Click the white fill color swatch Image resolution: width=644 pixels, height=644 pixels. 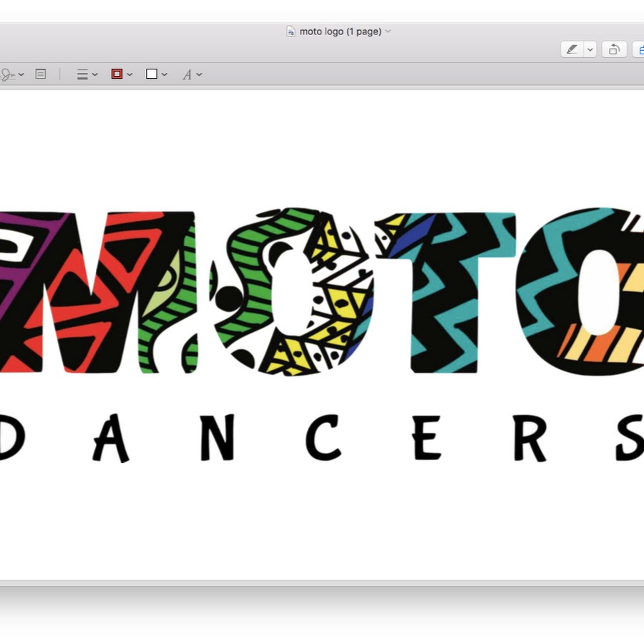coord(152,74)
